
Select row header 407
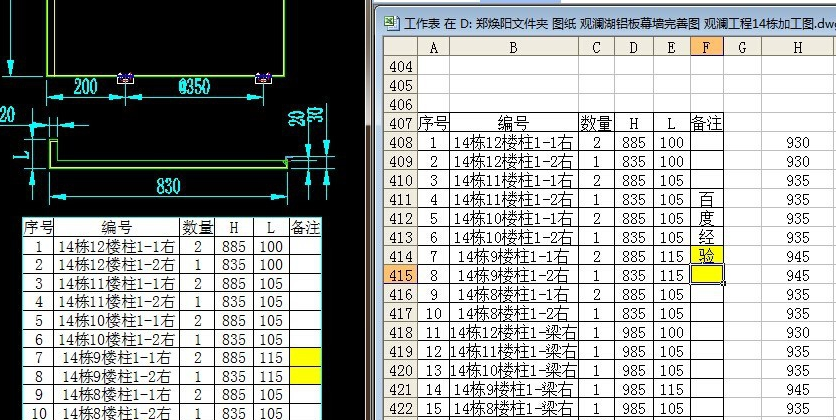click(400, 124)
